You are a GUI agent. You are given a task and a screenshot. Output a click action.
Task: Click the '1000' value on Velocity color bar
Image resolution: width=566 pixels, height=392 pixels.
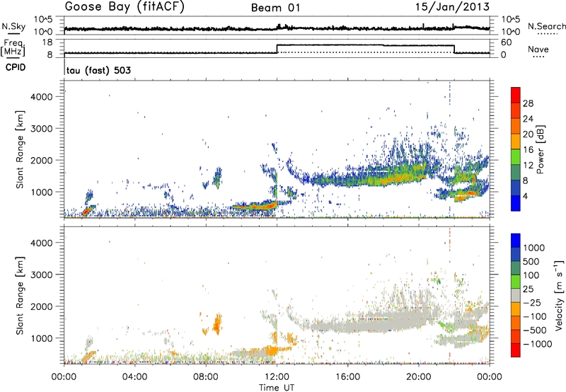pos(534,248)
